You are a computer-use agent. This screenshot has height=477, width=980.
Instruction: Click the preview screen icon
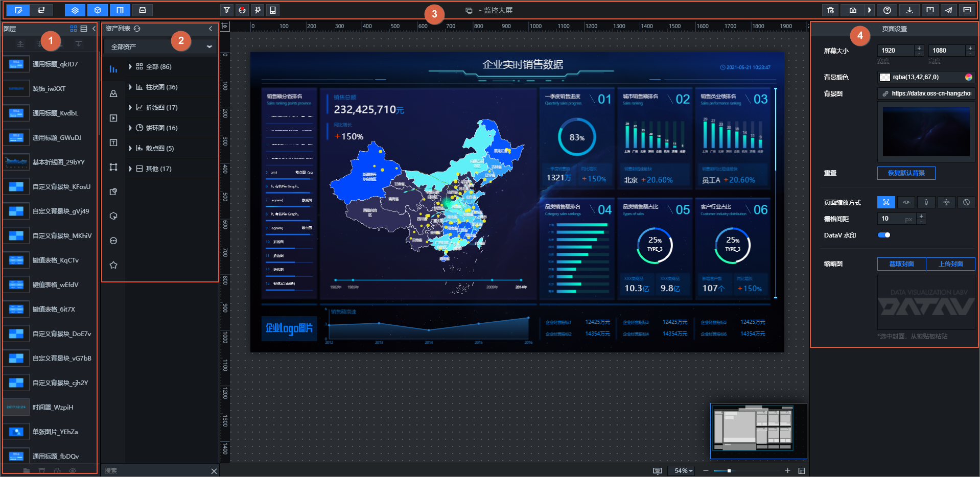[x=967, y=10]
